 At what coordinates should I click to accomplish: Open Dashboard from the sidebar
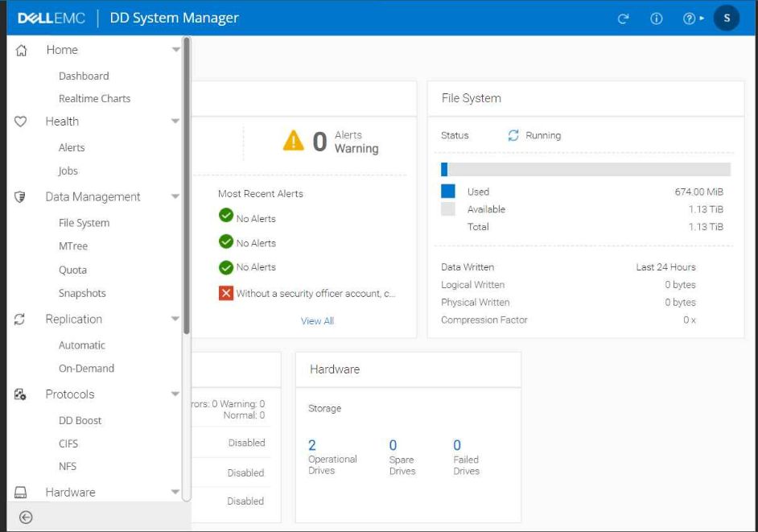pos(84,76)
